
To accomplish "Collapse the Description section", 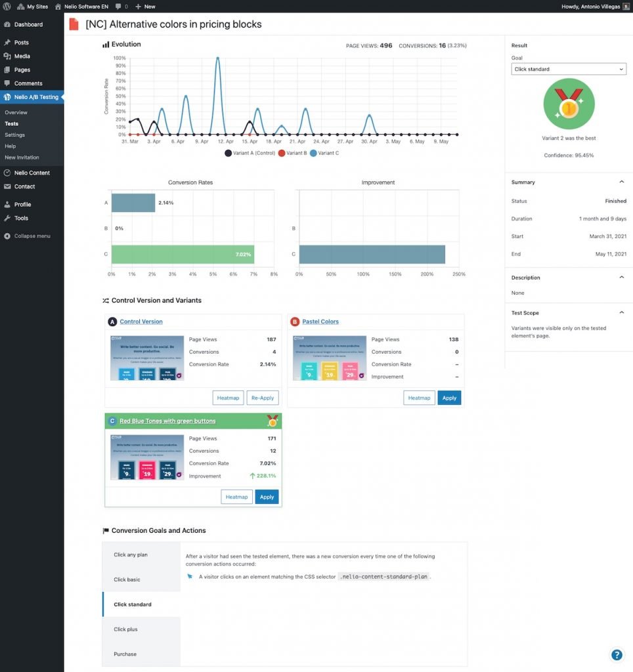I will (x=621, y=278).
